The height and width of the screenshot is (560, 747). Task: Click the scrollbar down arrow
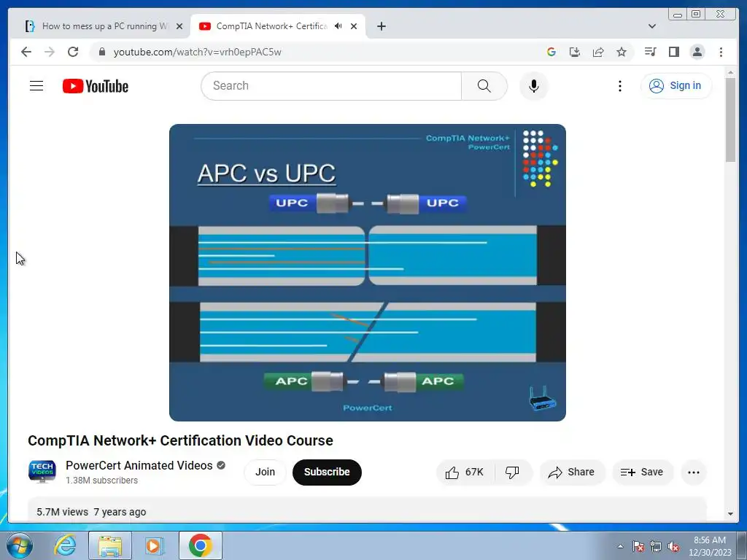click(730, 514)
